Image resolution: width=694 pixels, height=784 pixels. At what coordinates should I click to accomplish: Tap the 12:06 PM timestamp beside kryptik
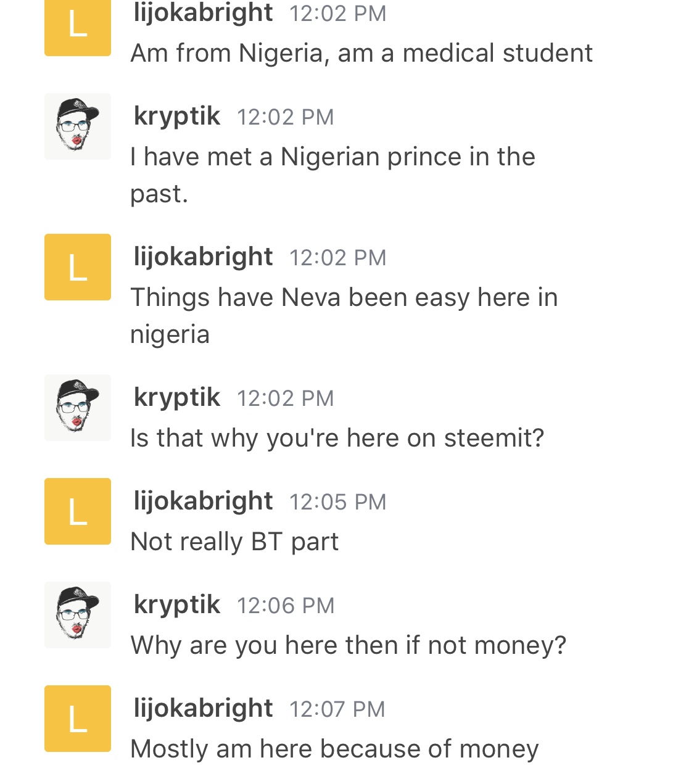click(x=286, y=606)
